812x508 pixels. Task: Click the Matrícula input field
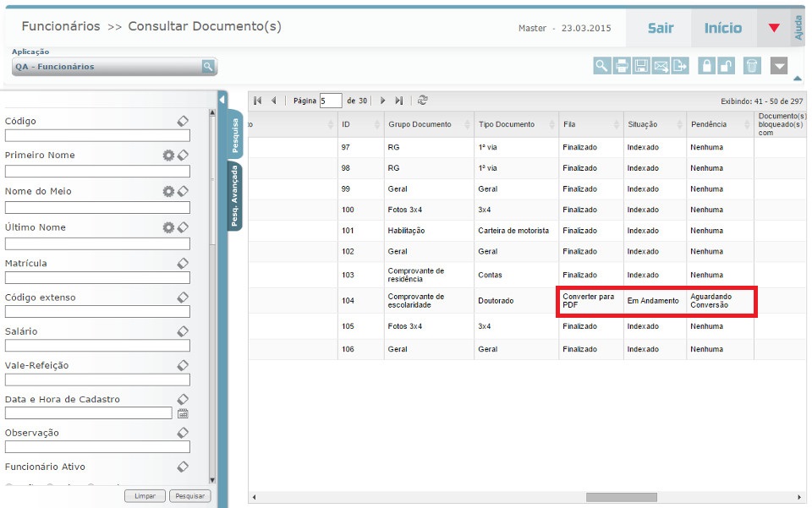(97, 277)
